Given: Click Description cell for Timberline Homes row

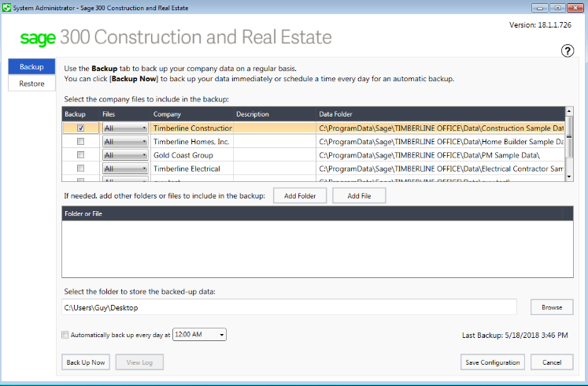Looking at the screenshot, I should (275, 142).
